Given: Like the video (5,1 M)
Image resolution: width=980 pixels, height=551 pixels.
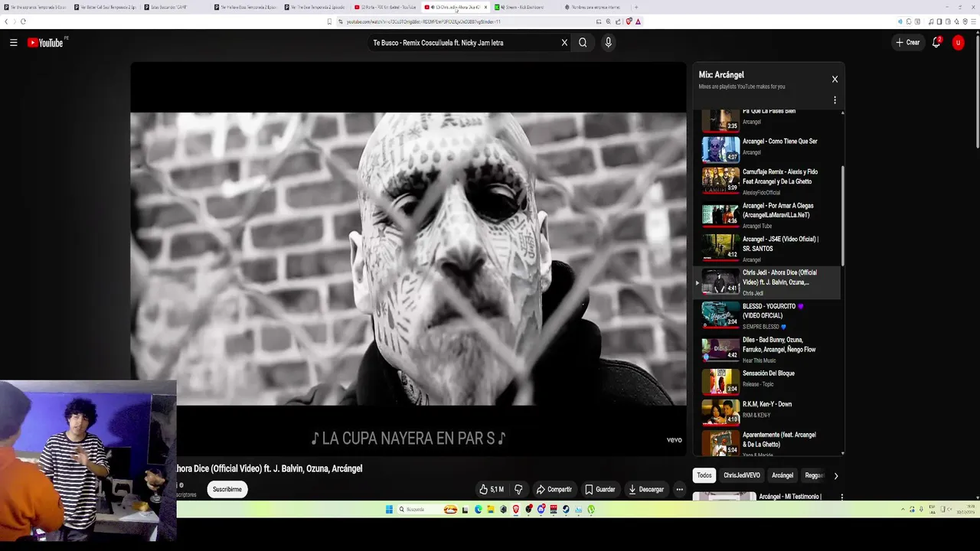Looking at the screenshot, I should [492, 489].
